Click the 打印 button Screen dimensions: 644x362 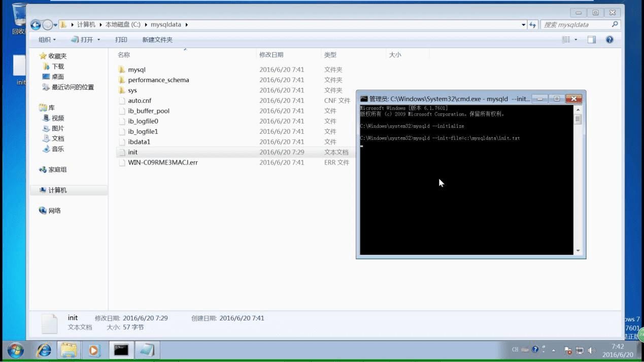(121, 40)
